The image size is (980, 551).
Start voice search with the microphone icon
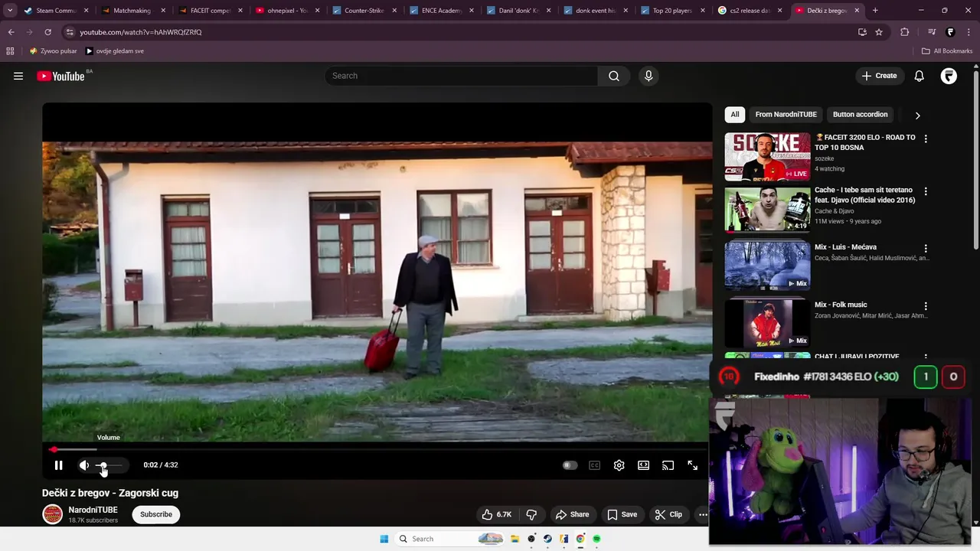pyautogui.click(x=648, y=76)
